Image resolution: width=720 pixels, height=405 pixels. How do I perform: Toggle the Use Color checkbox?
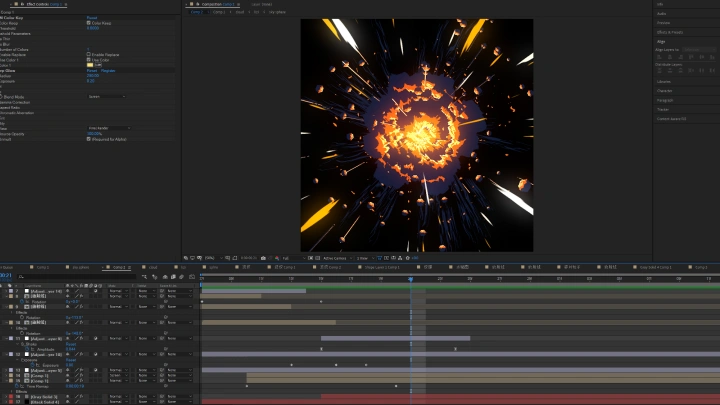point(89,59)
